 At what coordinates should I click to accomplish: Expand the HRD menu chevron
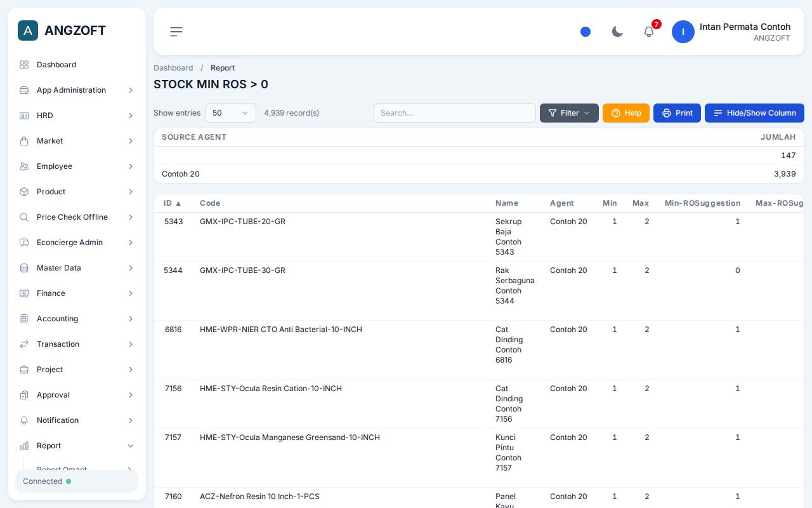click(131, 116)
